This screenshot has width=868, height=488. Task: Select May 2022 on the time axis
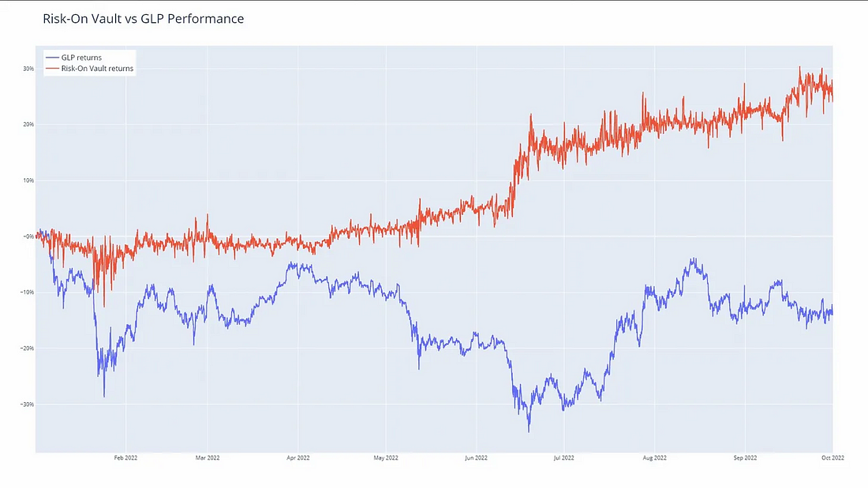pos(385,457)
